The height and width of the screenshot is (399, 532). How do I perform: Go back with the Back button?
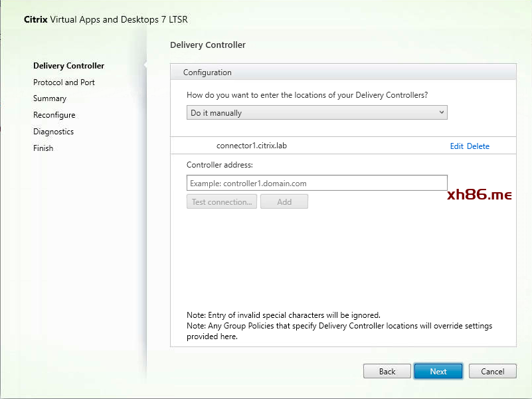coord(387,371)
